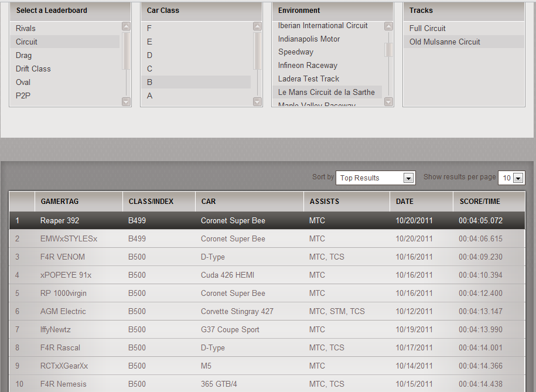Click the GAMERTAG column header
Screen dimensions: 536x392
coord(60,201)
